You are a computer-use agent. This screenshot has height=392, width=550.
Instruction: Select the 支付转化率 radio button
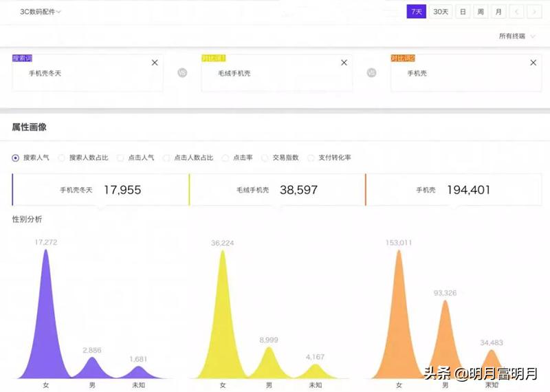[x=311, y=158]
